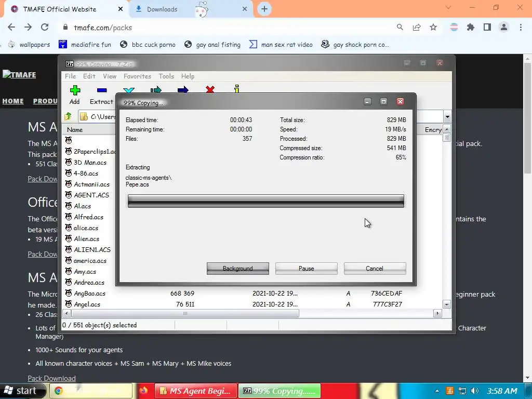532x399 pixels.
Task: Click the Test toolbar icon in 7-Zip
Action: pos(129,90)
